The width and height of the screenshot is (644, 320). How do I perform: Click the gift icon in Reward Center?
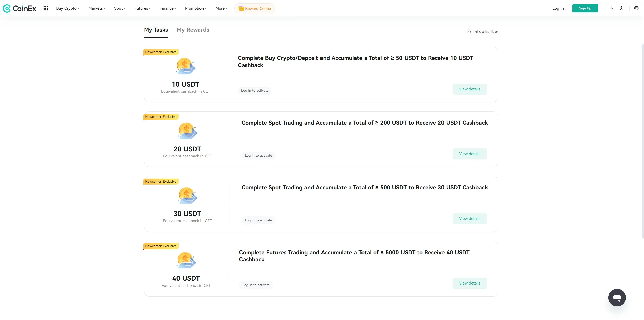[x=241, y=8]
